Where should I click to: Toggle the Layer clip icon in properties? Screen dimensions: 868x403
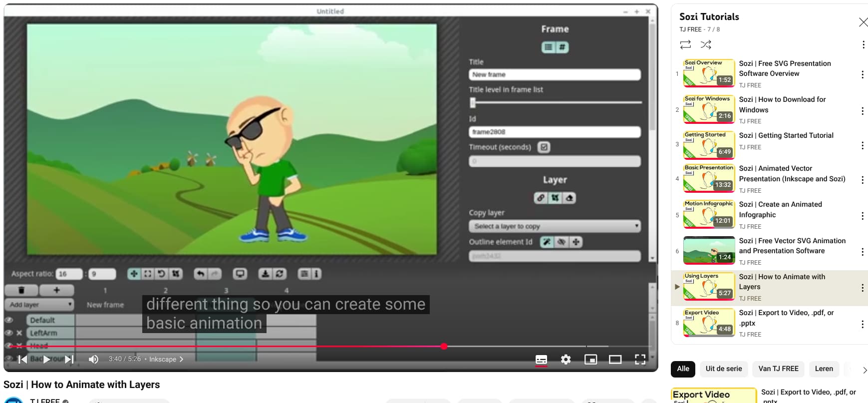click(x=555, y=198)
